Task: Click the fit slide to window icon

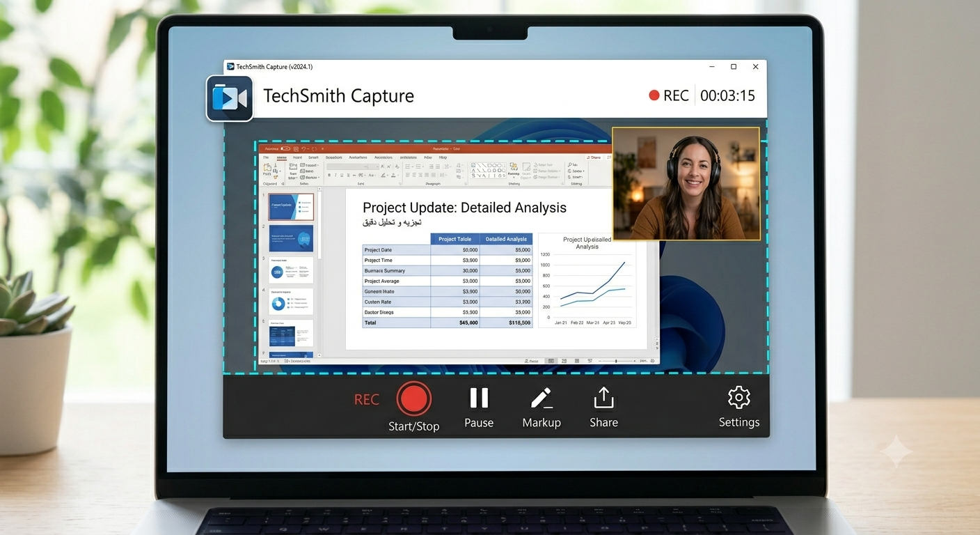Action: (x=652, y=361)
